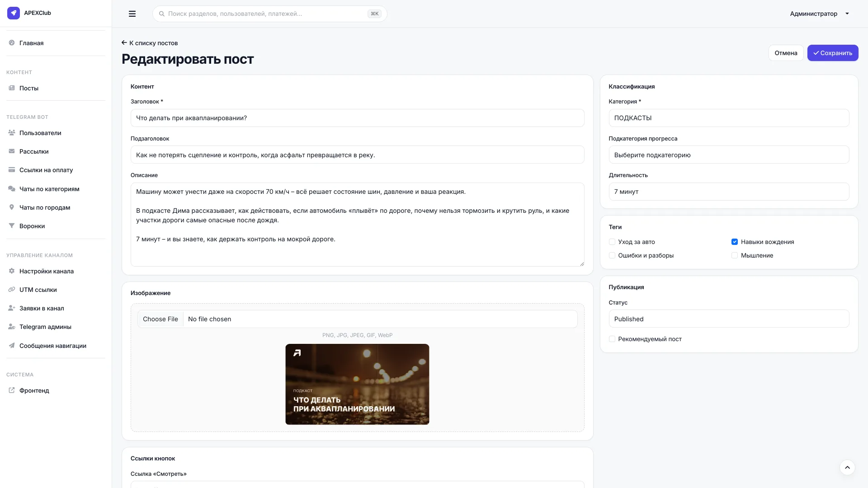Click the global search input
The image size is (868, 488).
pyautogui.click(x=269, y=14)
